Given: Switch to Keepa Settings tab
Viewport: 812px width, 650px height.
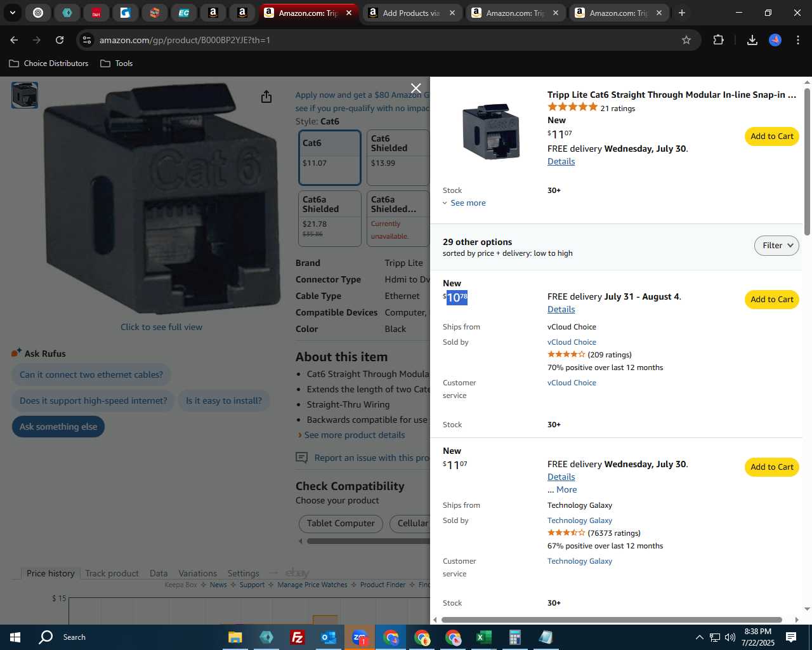Looking at the screenshot, I should point(244,573).
